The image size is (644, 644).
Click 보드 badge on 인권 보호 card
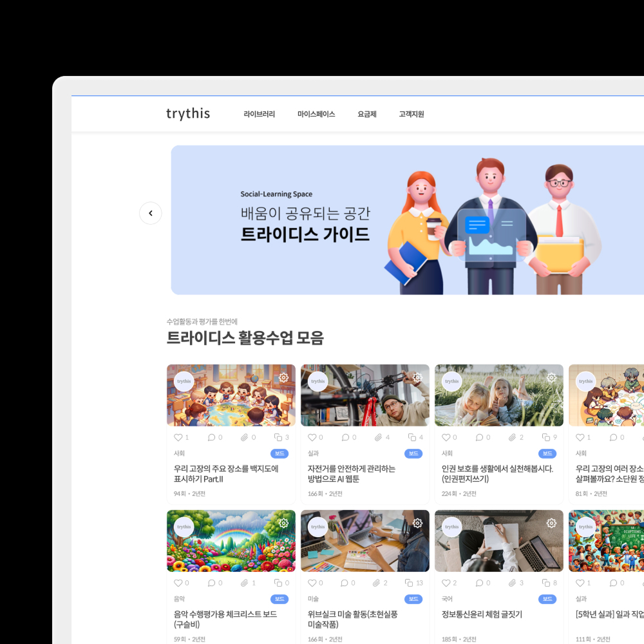click(x=547, y=453)
